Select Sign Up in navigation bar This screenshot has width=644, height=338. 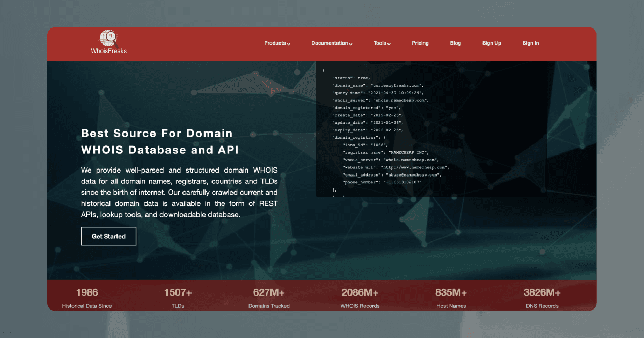click(x=492, y=43)
